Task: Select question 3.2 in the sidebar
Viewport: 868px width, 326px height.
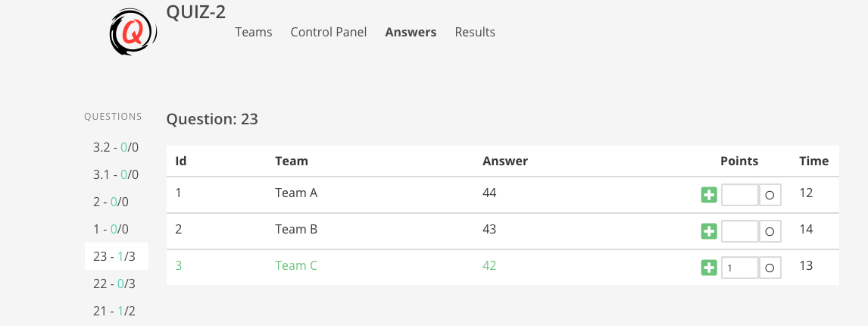Action: tap(116, 148)
